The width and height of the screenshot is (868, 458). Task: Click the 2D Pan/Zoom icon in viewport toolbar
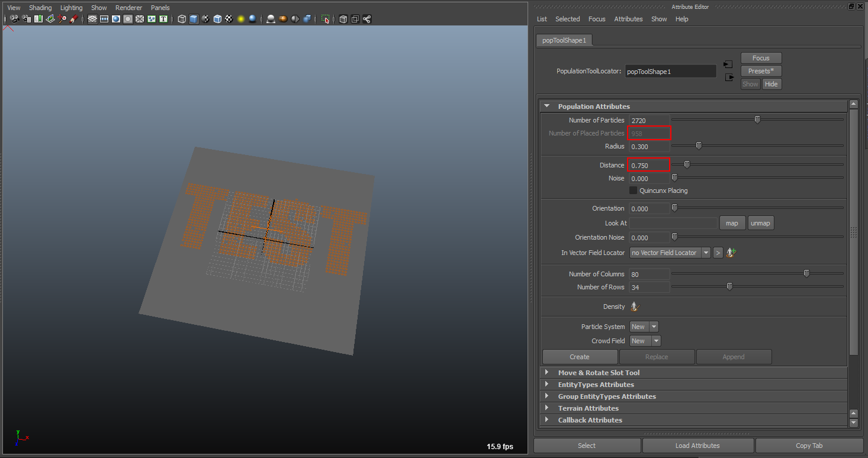click(62, 19)
